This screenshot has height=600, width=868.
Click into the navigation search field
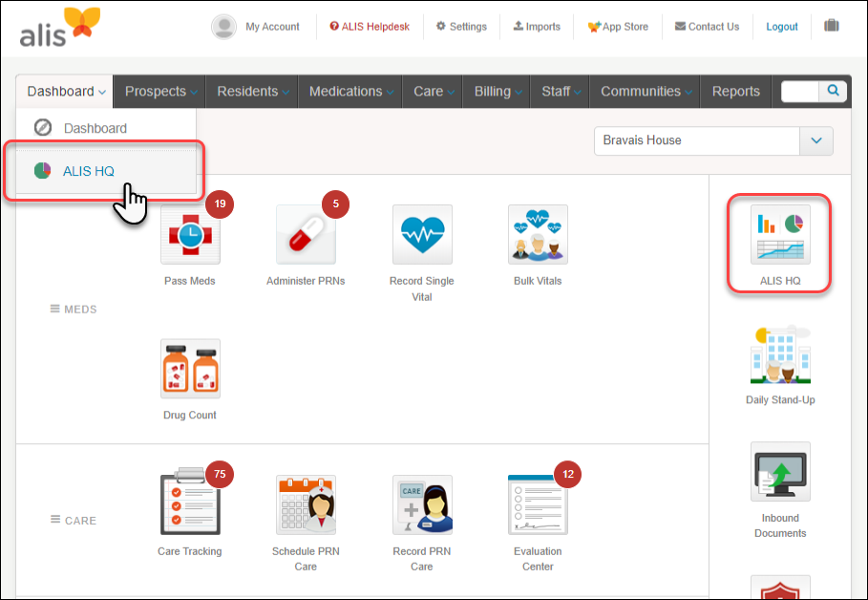tap(800, 92)
